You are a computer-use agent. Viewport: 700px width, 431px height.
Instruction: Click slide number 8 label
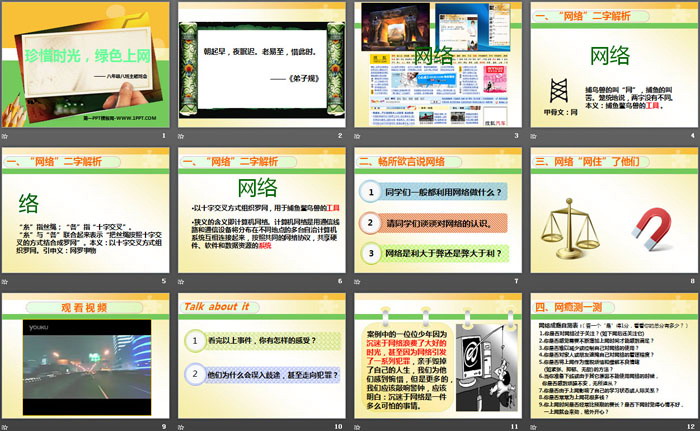692,281
